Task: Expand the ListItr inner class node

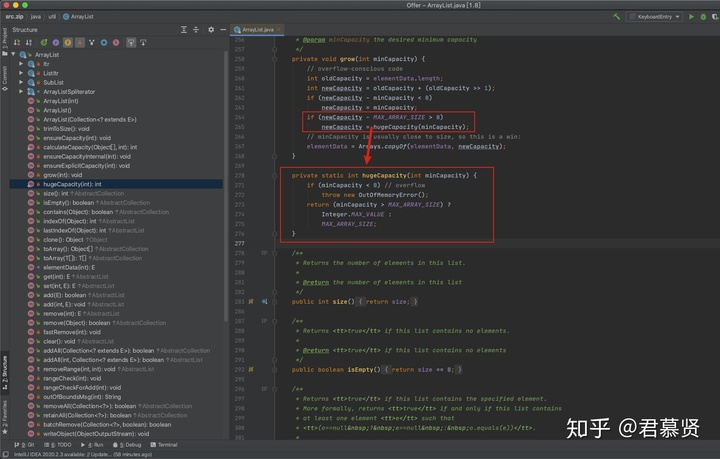Action: [x=21, y=73]
